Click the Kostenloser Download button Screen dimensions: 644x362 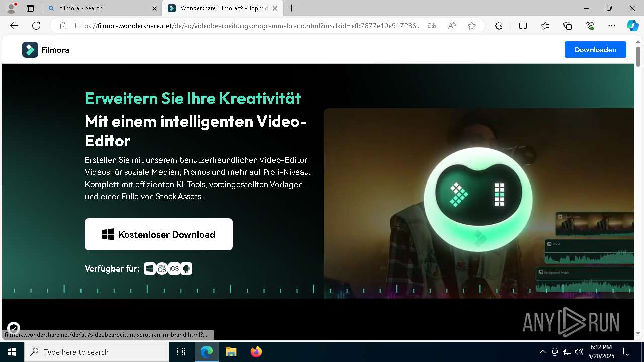158,234
